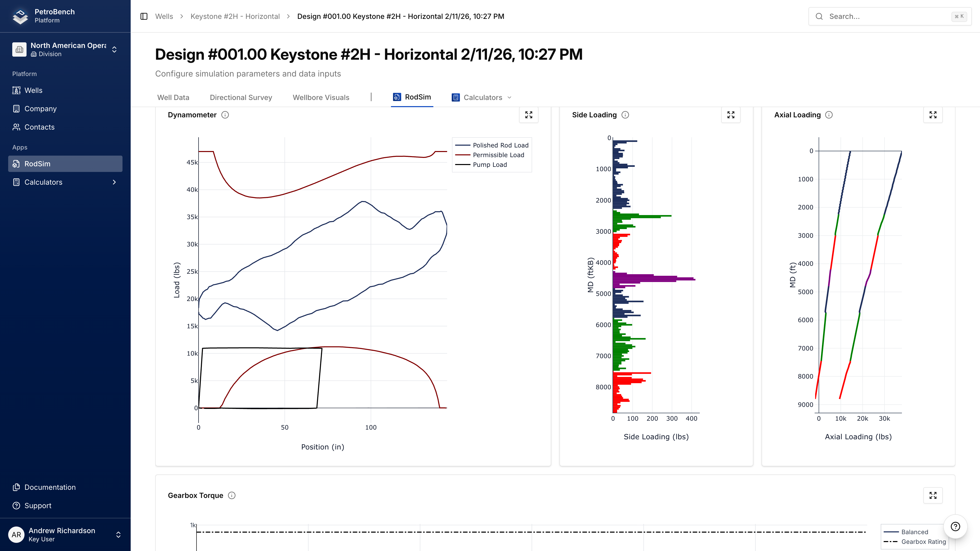The height and width of the screenshot is (551, 980).
Task: Select the RodSim tab label
Action: (x=418, y=97)
